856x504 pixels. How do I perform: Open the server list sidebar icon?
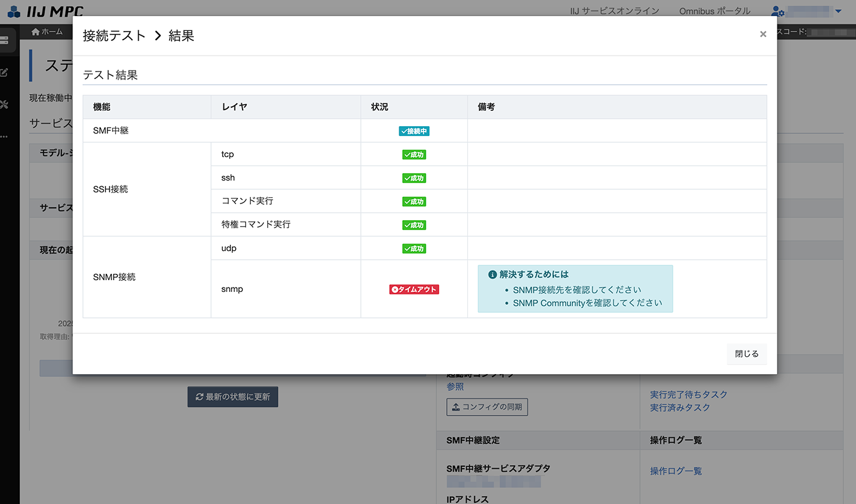coord(4,41)
